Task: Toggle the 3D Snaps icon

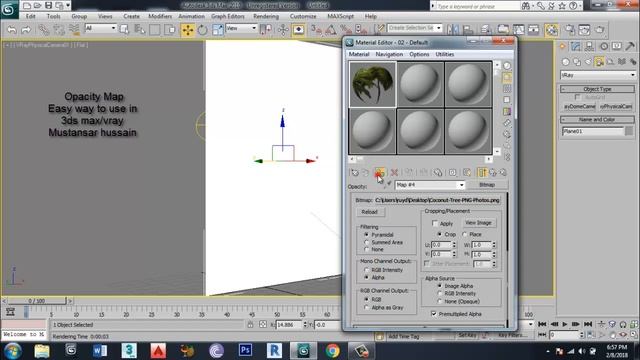Action: pos(316,29)
